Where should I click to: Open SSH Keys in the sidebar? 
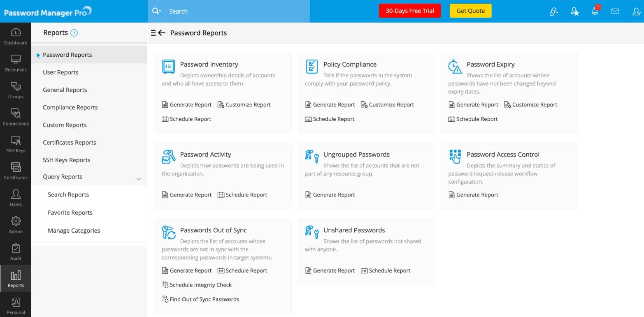[x=16, y=144]
